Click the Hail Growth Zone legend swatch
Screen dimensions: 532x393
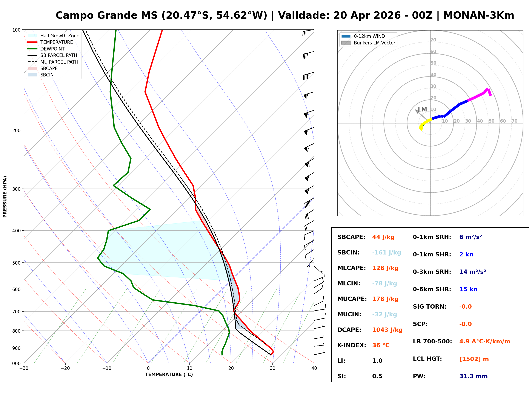[32, 36]
